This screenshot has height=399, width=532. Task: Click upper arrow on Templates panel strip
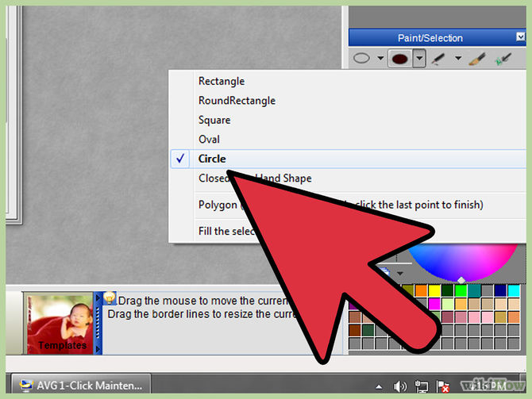pos(98,298)
